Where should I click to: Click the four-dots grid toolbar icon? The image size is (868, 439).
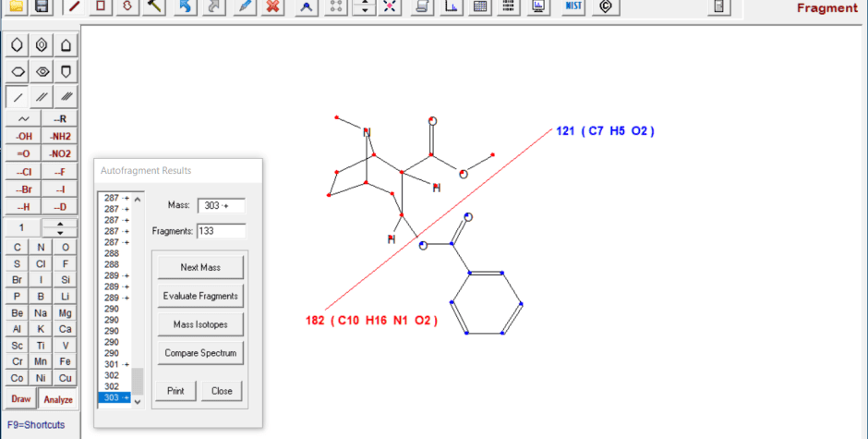coord(336,6)
